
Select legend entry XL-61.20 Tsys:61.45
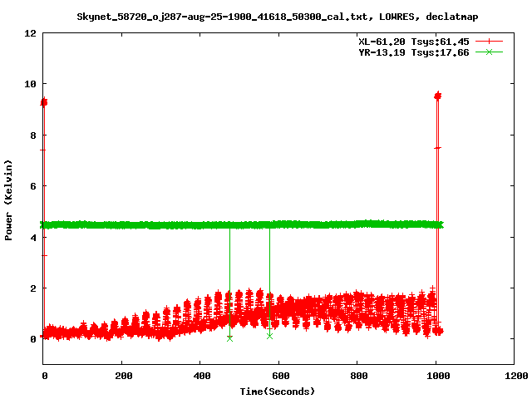click(414, 42)
